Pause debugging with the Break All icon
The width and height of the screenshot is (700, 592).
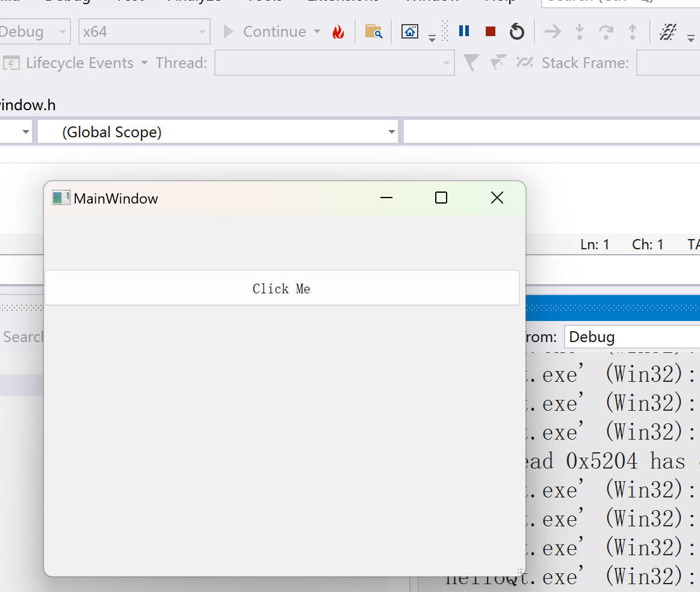(464, 31)
